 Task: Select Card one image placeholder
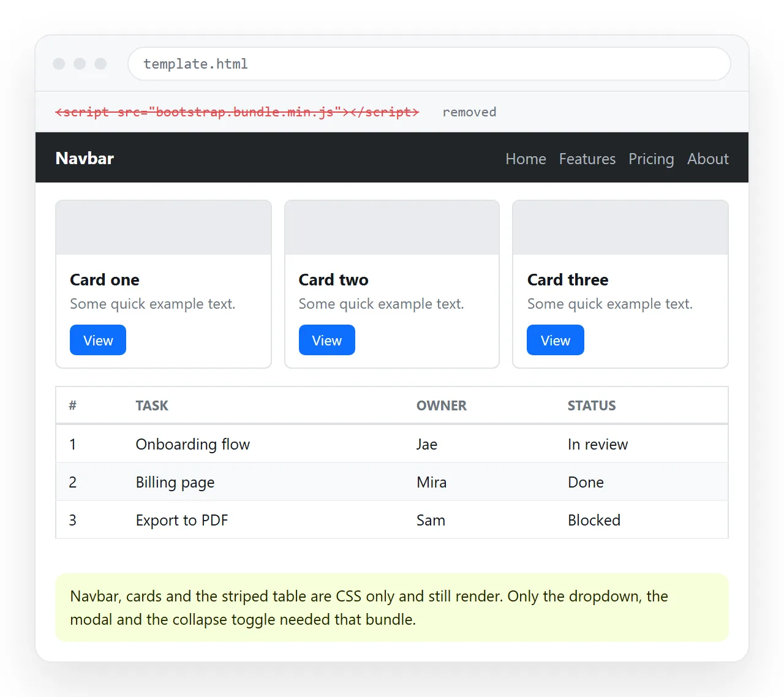click(x=164, y=227)
